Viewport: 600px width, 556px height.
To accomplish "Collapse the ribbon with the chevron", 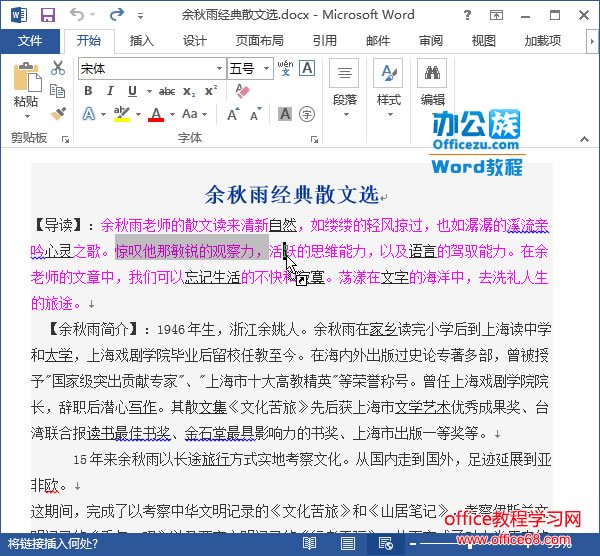I will pos(584,139).
